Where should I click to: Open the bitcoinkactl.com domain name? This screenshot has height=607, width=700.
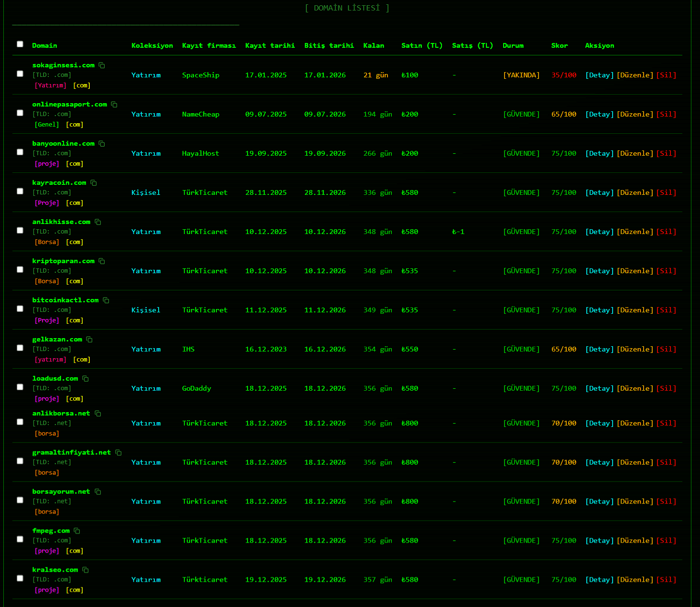click(x=65, y=300)
